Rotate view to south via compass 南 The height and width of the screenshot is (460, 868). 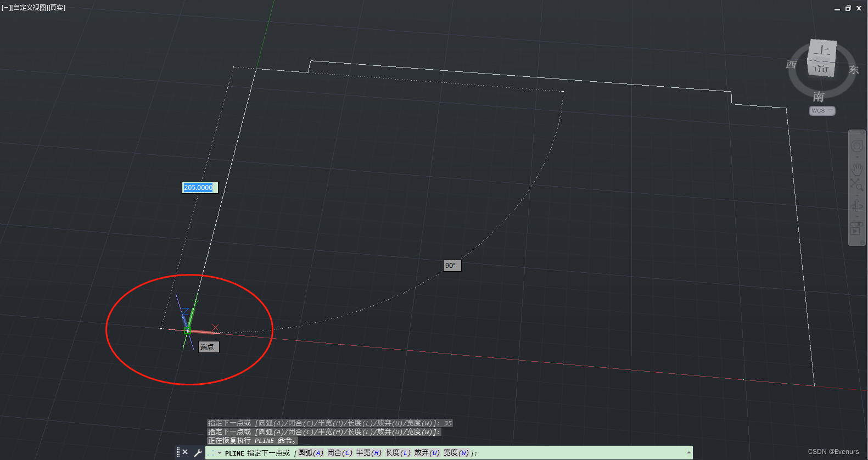coord(819,97)
